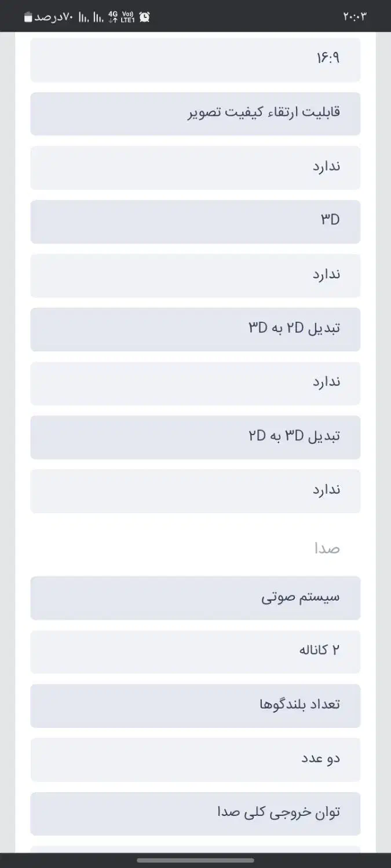The width and height of the screenshot is (391, 868).
Task: Tap the status bar clock showing ۲۰:۰۳
Action: (355, 17)
